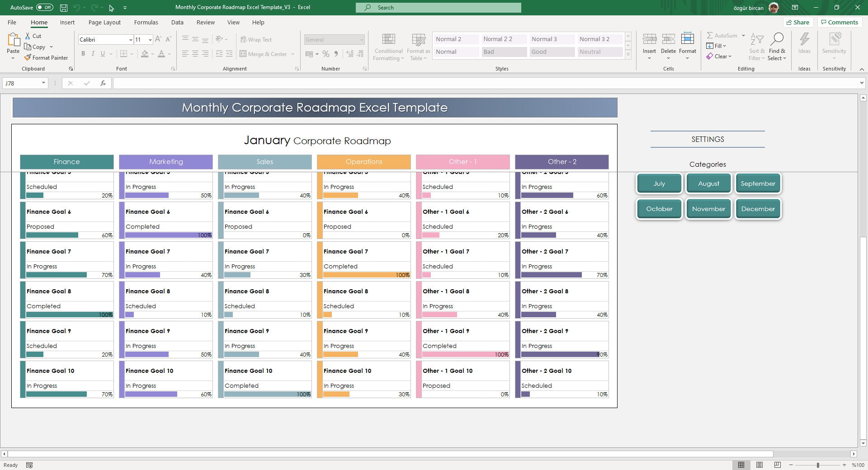Apply Wrap Text to the selection
868x470 pixels.
(256, 39)
